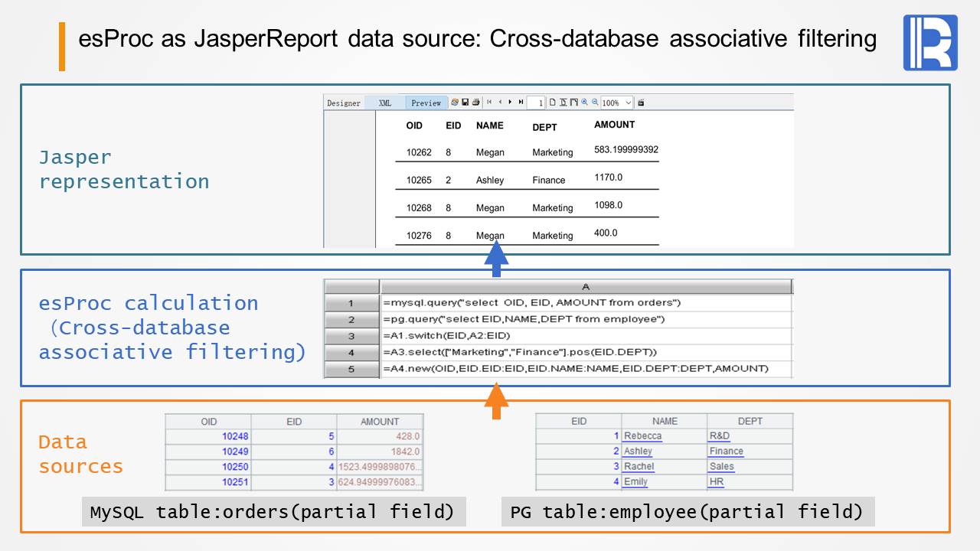
Task: Select column A header in esProc grid
Action: (x=586, y=287)
